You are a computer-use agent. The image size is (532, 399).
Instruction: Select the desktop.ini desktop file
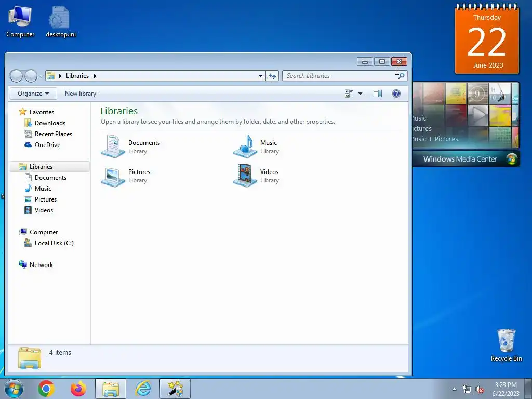coord(61,22)
